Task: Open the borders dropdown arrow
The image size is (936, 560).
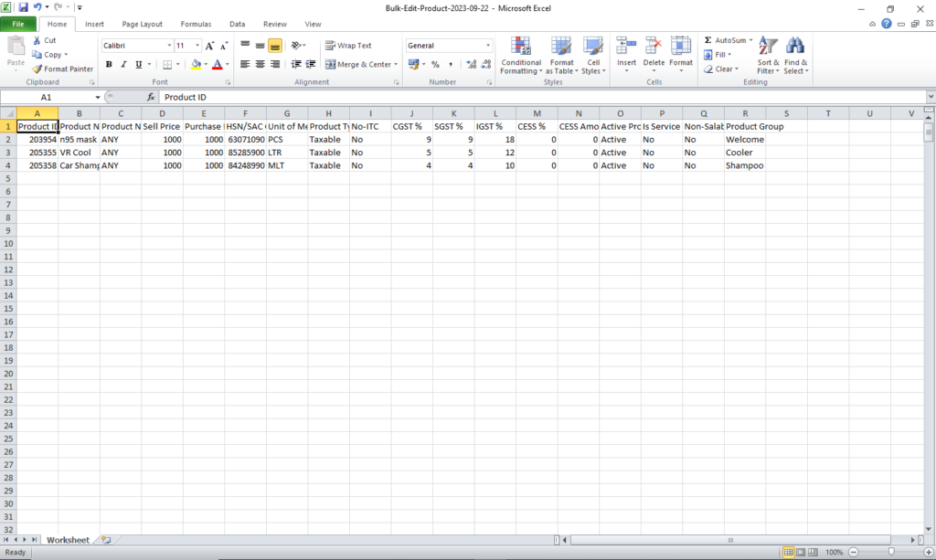Action: click(179, 64)
